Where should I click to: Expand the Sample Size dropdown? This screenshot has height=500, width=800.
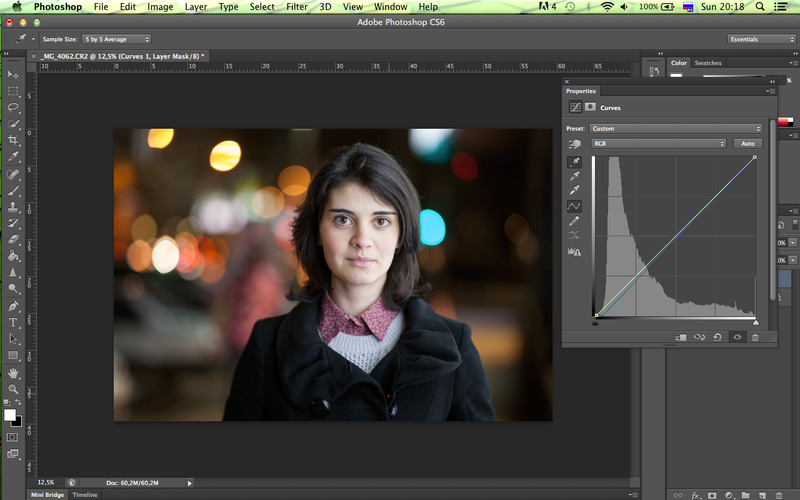point(116,39)
